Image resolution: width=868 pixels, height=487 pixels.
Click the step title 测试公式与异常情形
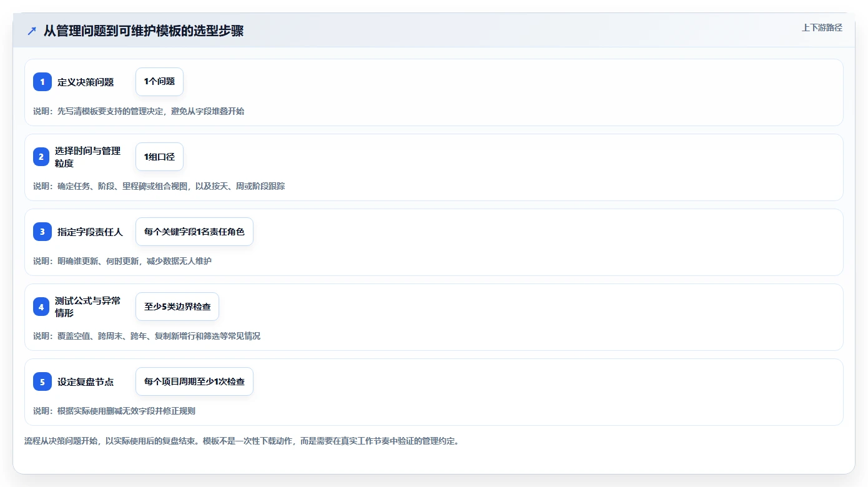[87, 307]
